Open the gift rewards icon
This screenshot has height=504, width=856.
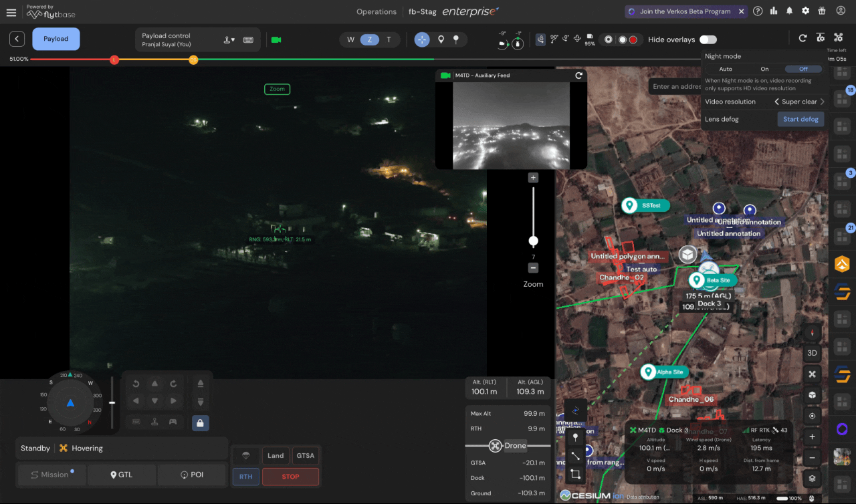[x=821, y=11]
